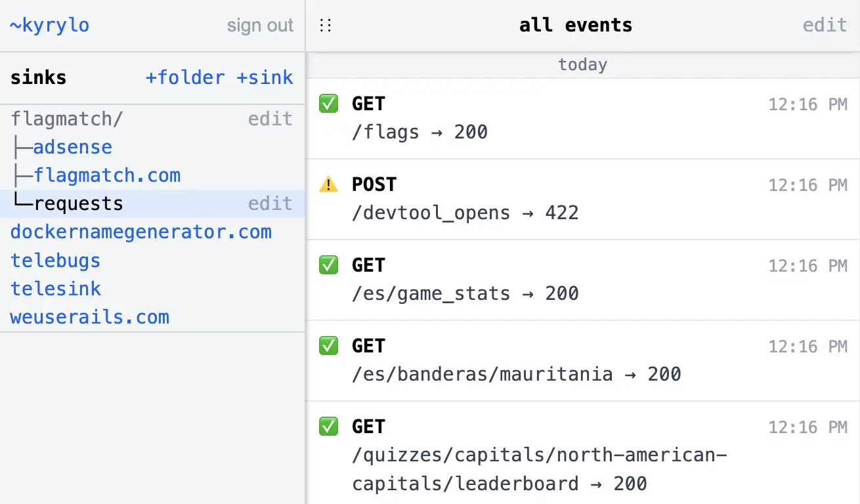Select the adsense sink
Screen dimensions: 860x504
pyautogui.click(x=72, y=147)
